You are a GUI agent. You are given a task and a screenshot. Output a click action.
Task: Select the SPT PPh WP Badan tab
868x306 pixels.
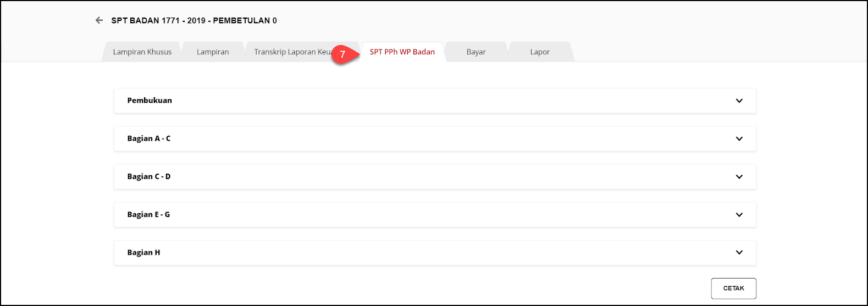[x=402, y=52]
